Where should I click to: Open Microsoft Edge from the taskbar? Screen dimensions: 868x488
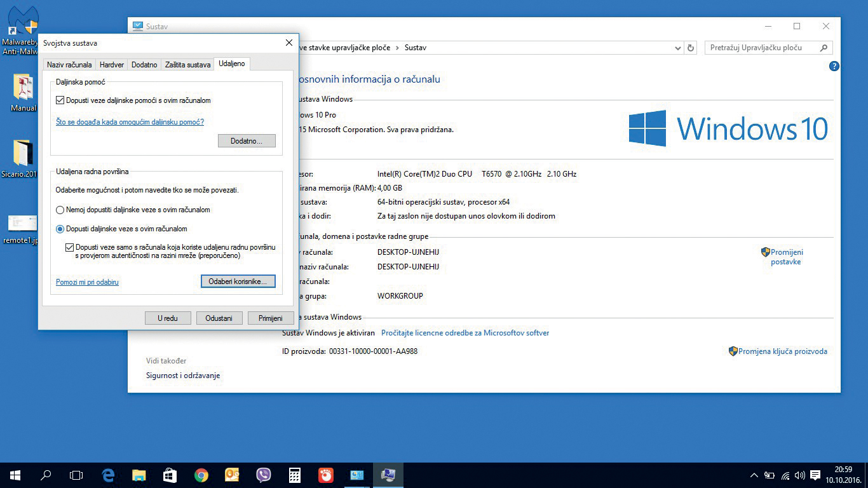(108, 475)
